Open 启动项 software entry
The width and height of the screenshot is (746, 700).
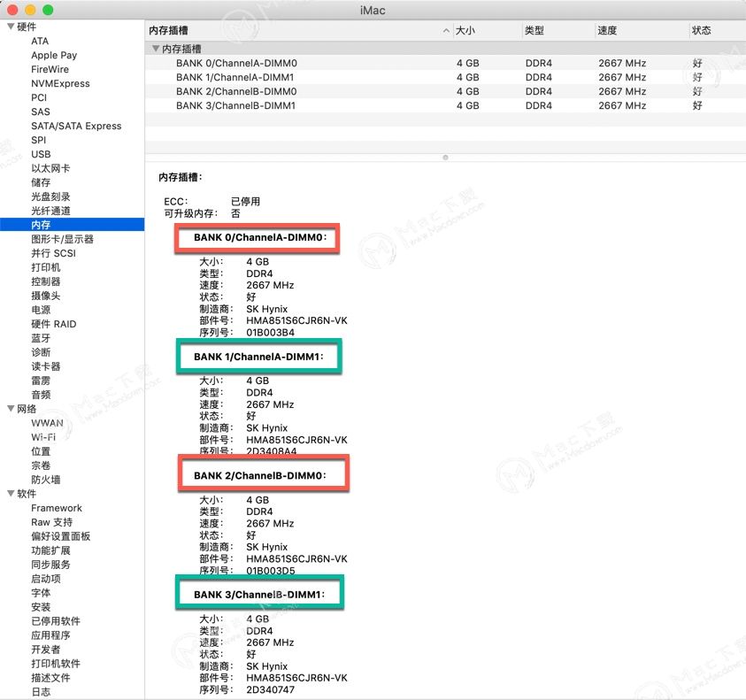(x=46, y=579)
